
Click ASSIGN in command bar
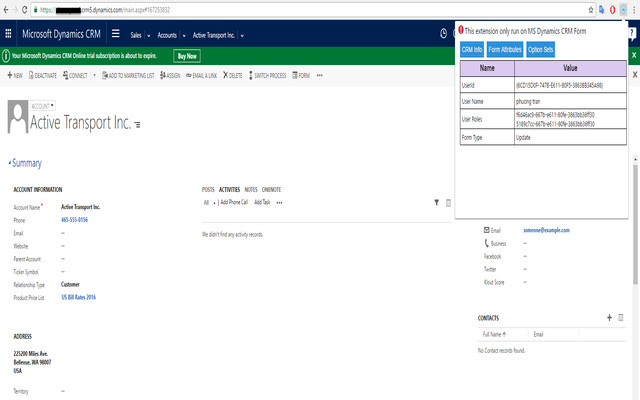click(x=170, y=76)
